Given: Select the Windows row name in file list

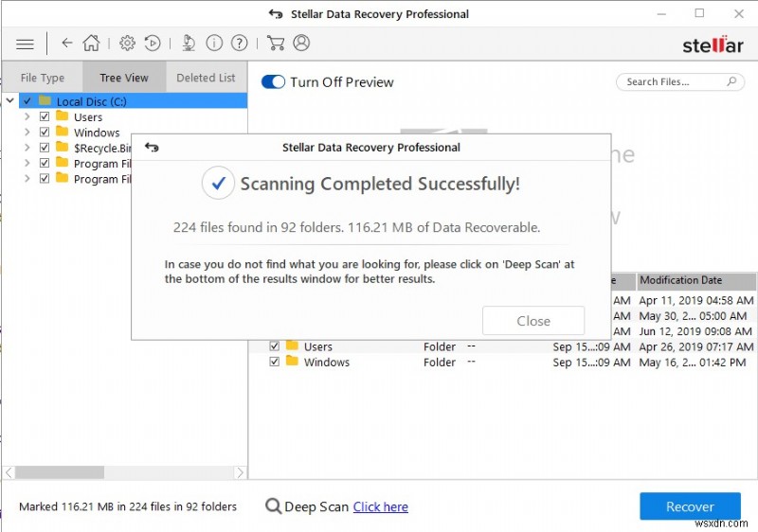Looking at the screenshot, I should tap(326, 362).
